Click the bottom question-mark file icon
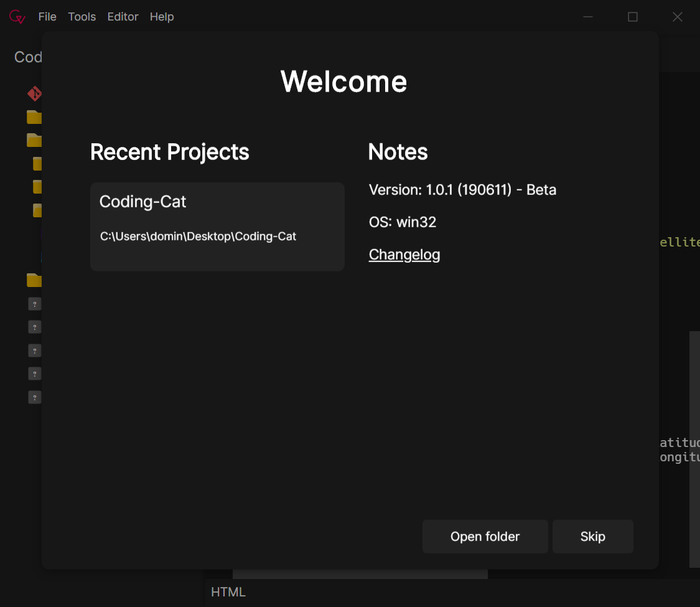Viewport: 700px width, 607px height. tap(35, 397)
